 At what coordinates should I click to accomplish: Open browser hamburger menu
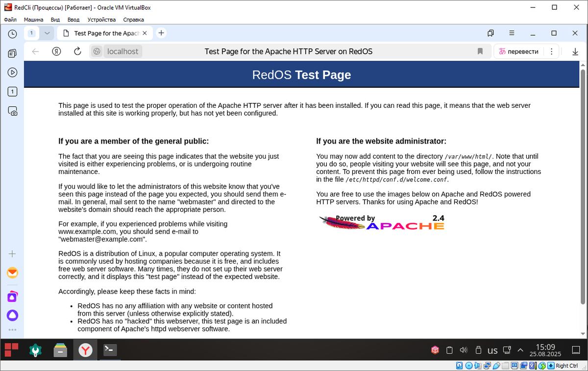(x=512, y=33)
